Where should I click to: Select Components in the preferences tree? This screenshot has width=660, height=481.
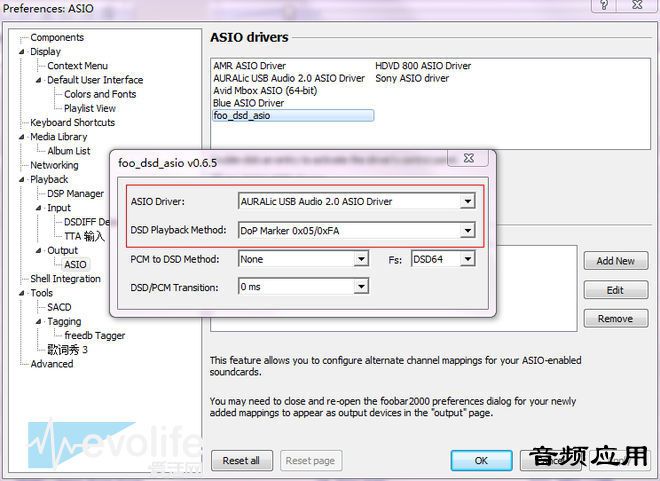coord(57,37)
